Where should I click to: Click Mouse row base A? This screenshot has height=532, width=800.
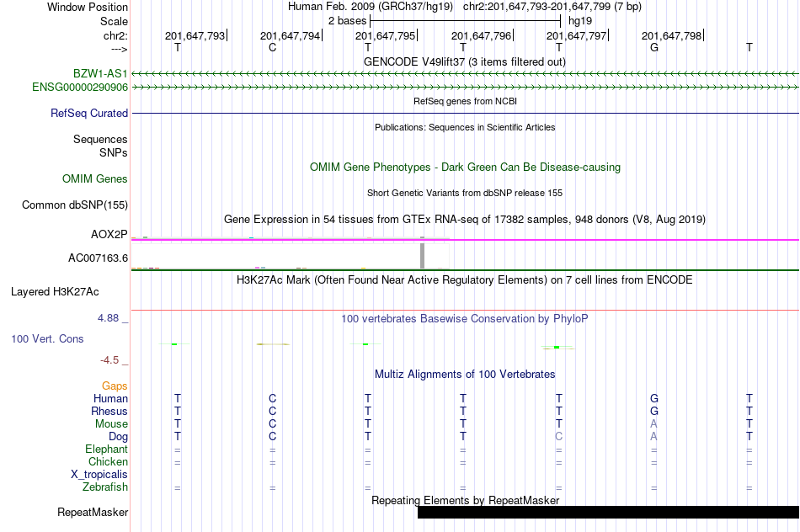(653, 424)
